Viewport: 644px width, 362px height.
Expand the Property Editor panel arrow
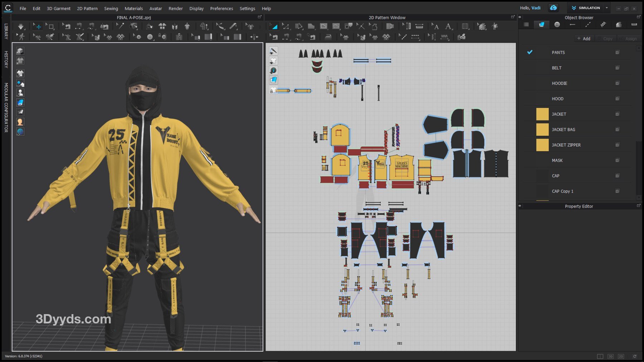click(520, 206)
